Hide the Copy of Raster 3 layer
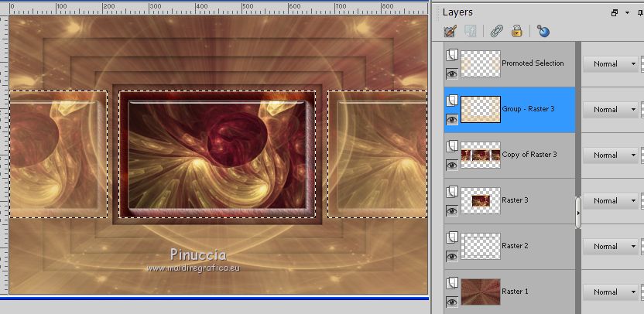 [x=452, y=165]
